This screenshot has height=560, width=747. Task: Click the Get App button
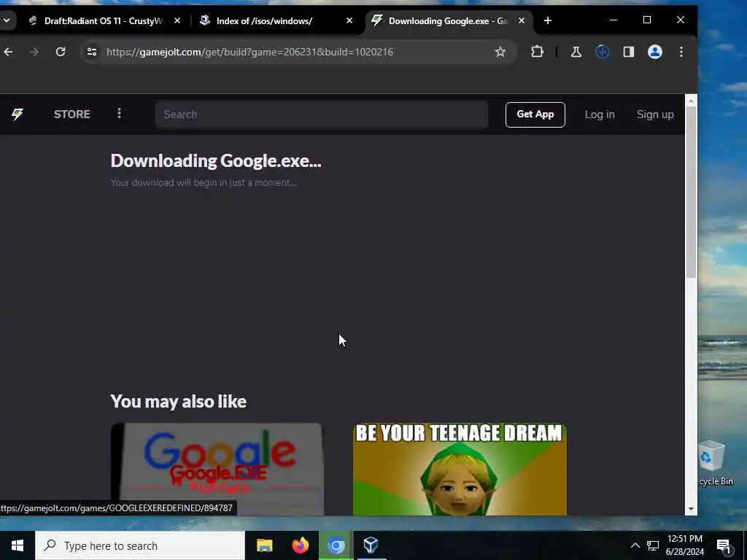[535, 114]
